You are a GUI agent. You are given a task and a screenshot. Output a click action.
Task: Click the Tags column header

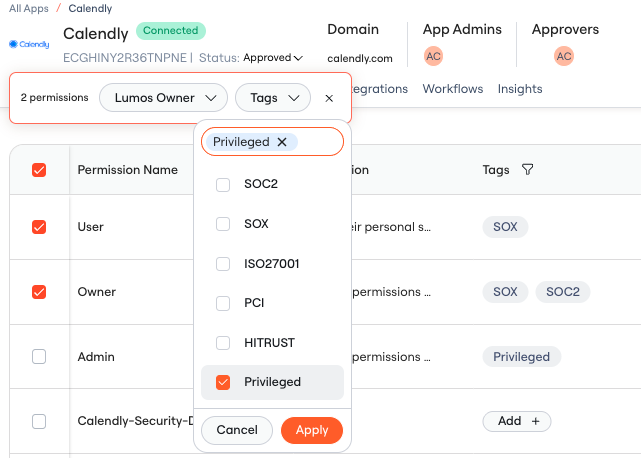tap(496, 170)
